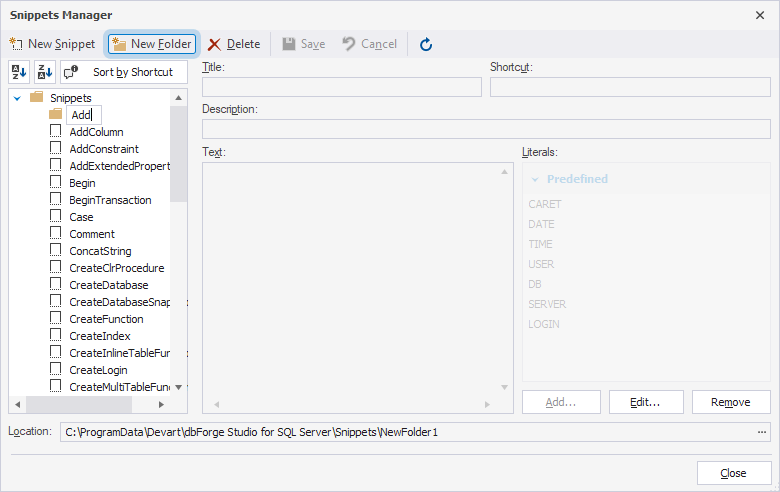780x492 pixels.
Task: Select the CreateFunction snippet
Action: coord(106,319)
